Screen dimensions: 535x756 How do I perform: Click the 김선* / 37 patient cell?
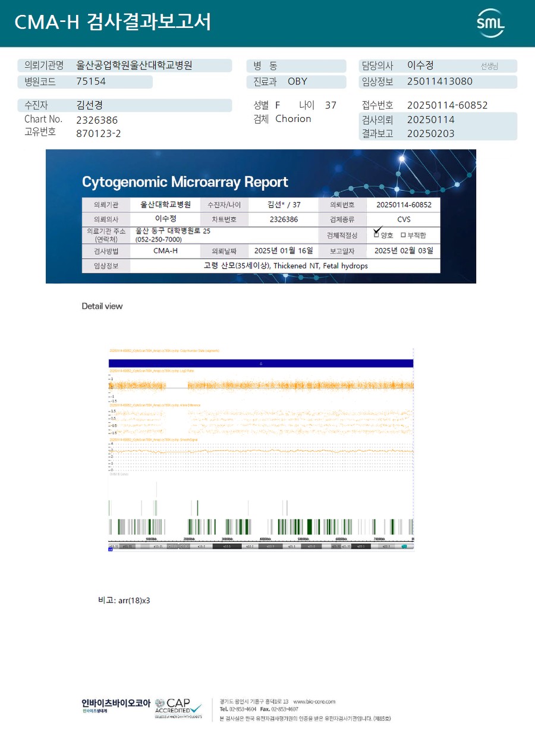tap(284, 205)
